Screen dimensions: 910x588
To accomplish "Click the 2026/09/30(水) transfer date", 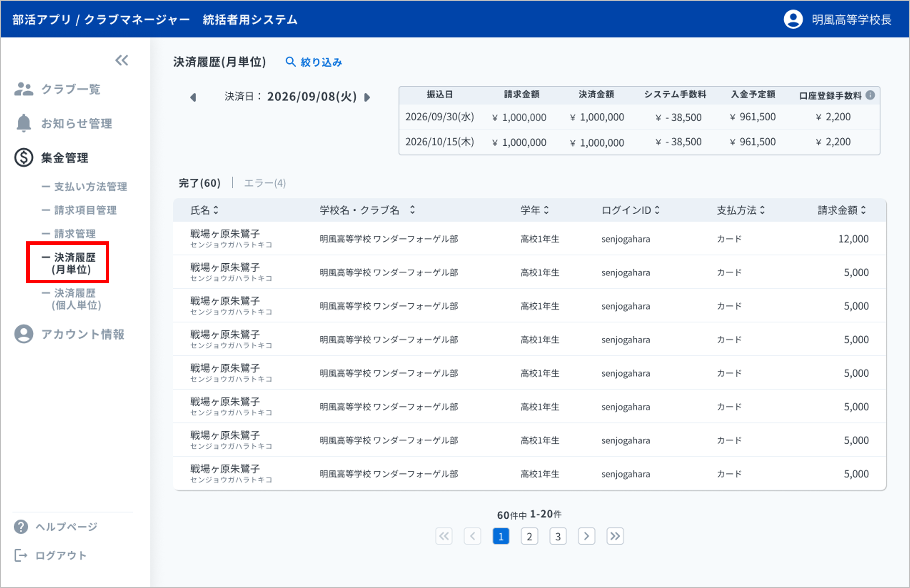I will click(x=440, y=117).
